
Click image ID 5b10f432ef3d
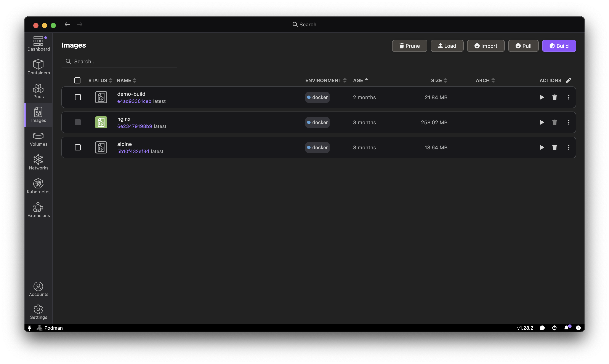[133, 151]
